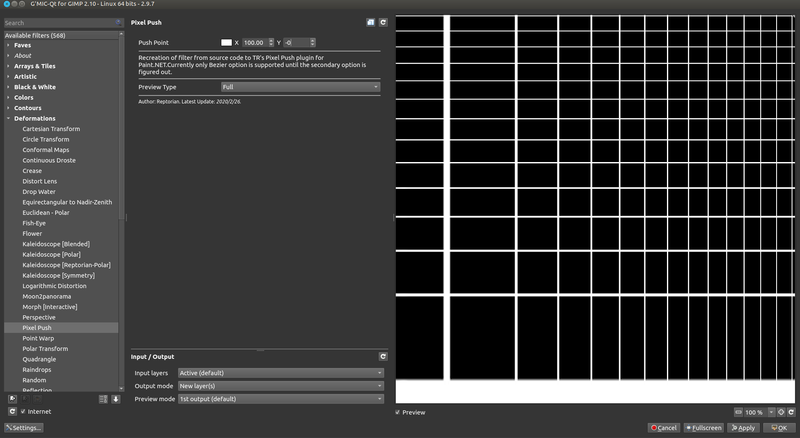Select the Distort Lens filter
The height and width of the screenshot is (438, 800).
pyautogui.click(x=39, y=181)
